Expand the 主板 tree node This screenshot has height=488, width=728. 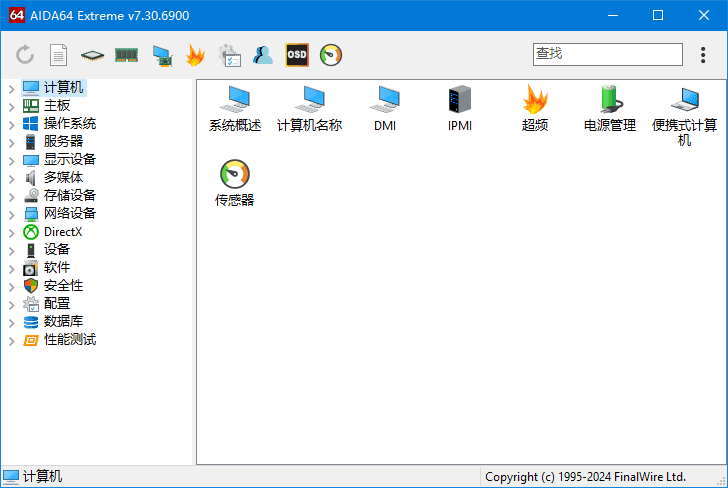coord(11,106)
